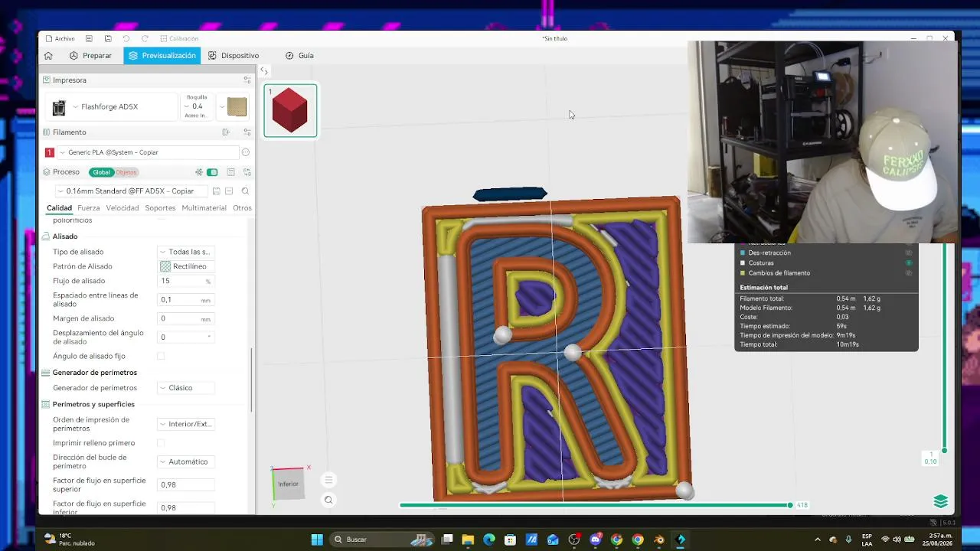Select the plate 1 red cube thumbnail
Image resolution: width=980 pixels, height=551 pixels.
[290, 111]
